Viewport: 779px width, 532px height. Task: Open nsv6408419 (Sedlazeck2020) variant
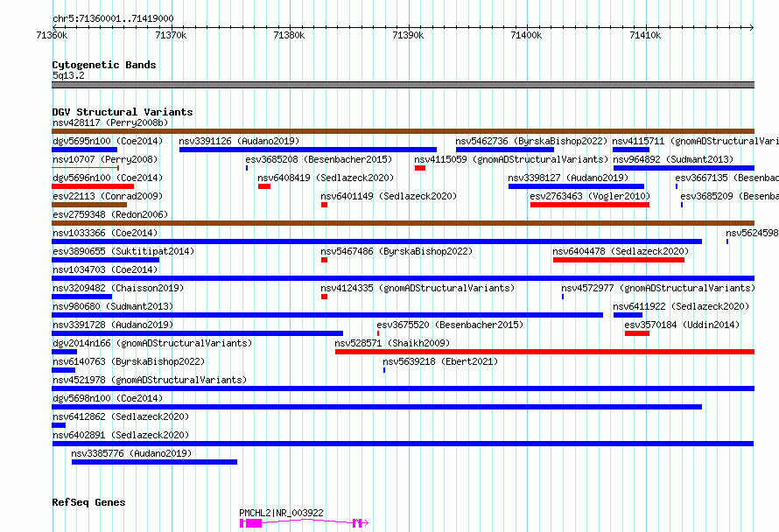(x=326, y=178)
